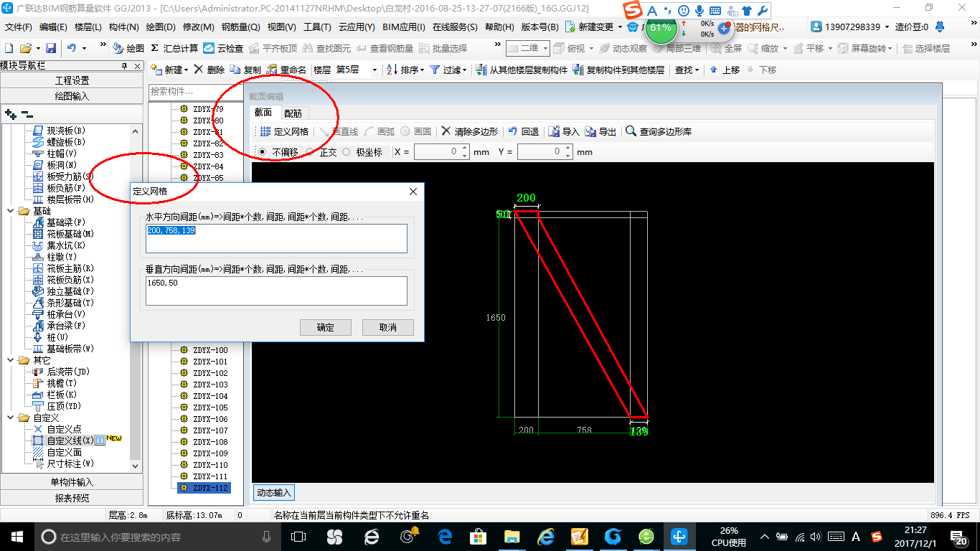
Task: Click 清除多边形 clear polygon tool
Action: point(469,131)
